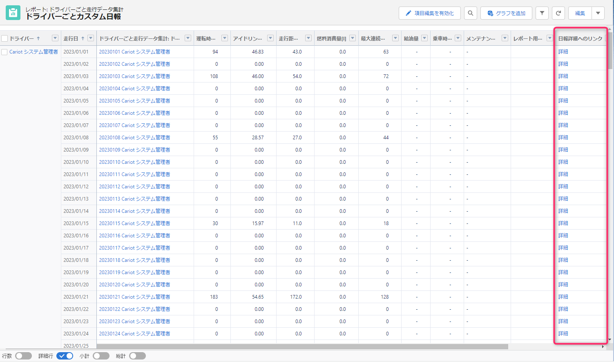Check the Cariot システム管理者 row checkbox
The image size is (614, 364).
click(4, 52)
